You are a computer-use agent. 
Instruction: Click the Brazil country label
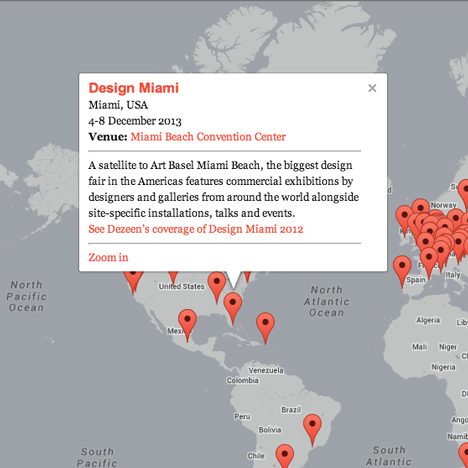pos(291,410)
